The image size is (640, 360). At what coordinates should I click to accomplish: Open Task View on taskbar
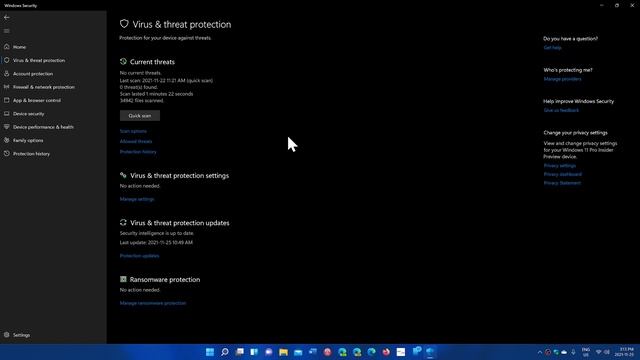[240, 352]
